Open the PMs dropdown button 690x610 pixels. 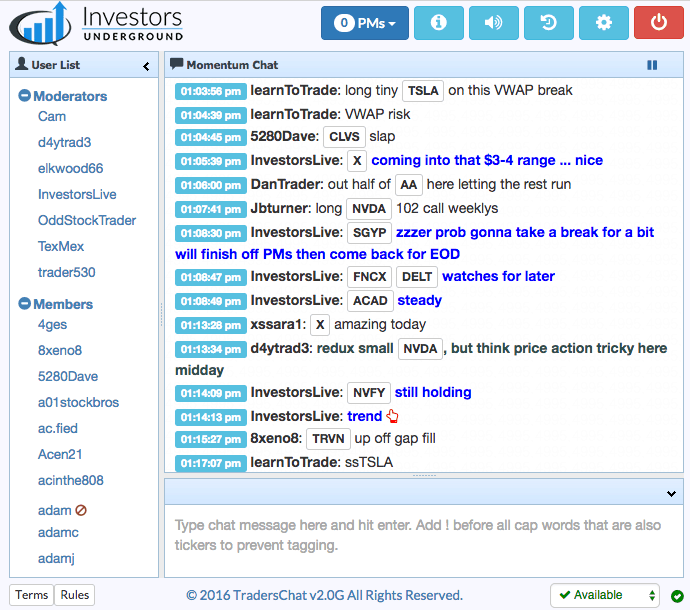(364, 23)
